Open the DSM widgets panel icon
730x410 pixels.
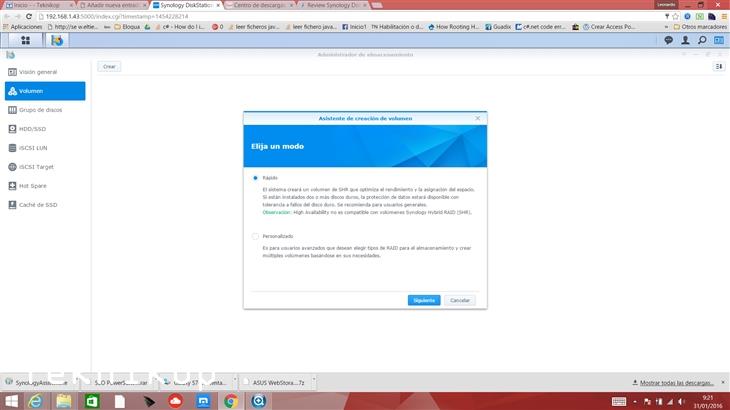[718, 40]
